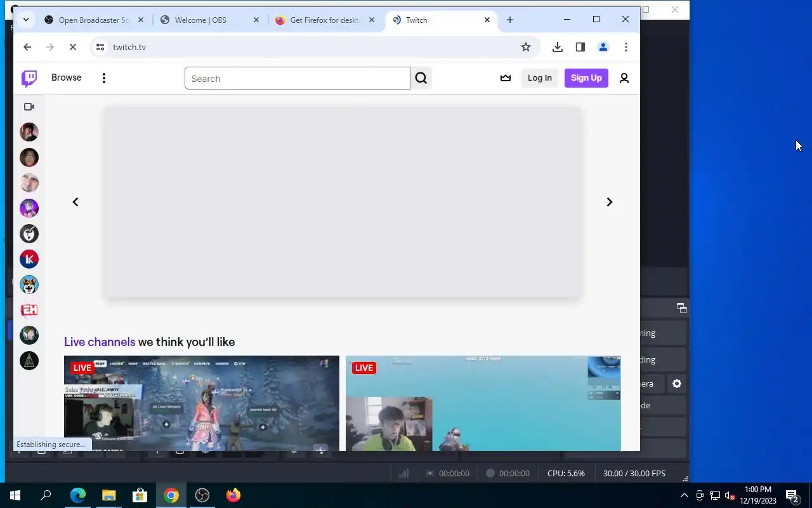
Task: Click the OBS dock pop-out icon
Action: [682, 308]
